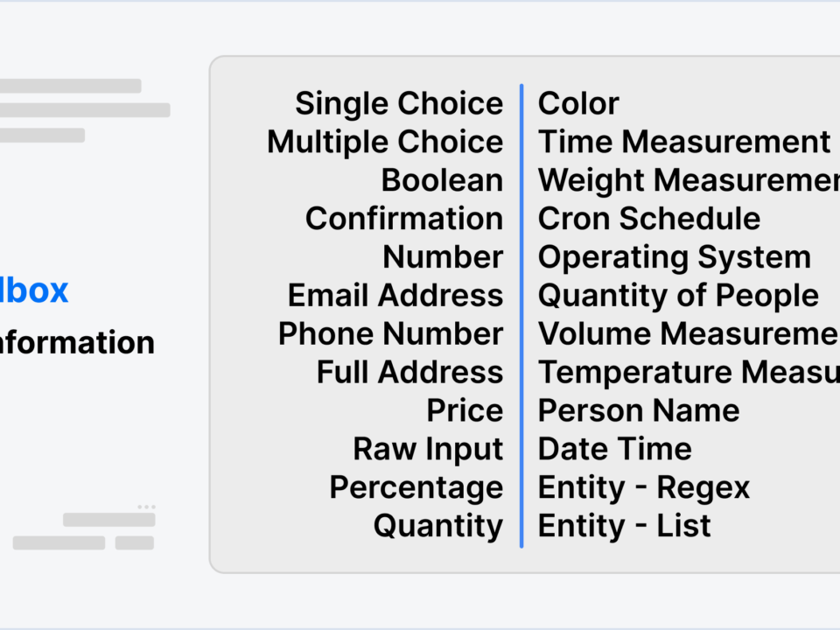The width and height of the screenshot is (840, 630).
Task: Choose the Date Time entry
Action: pos(615,450)
